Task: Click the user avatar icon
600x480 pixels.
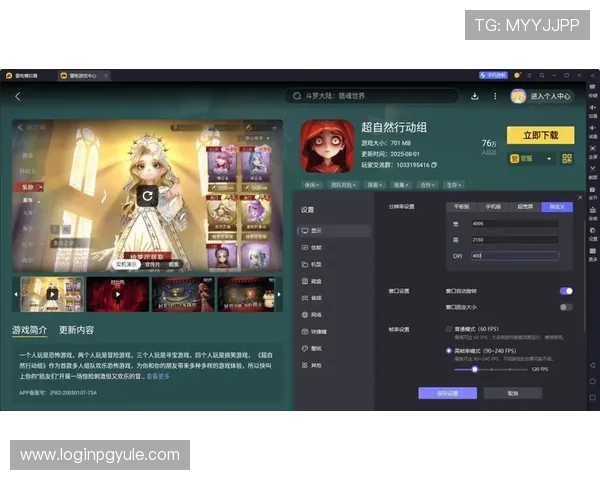Action: (518, 96)
